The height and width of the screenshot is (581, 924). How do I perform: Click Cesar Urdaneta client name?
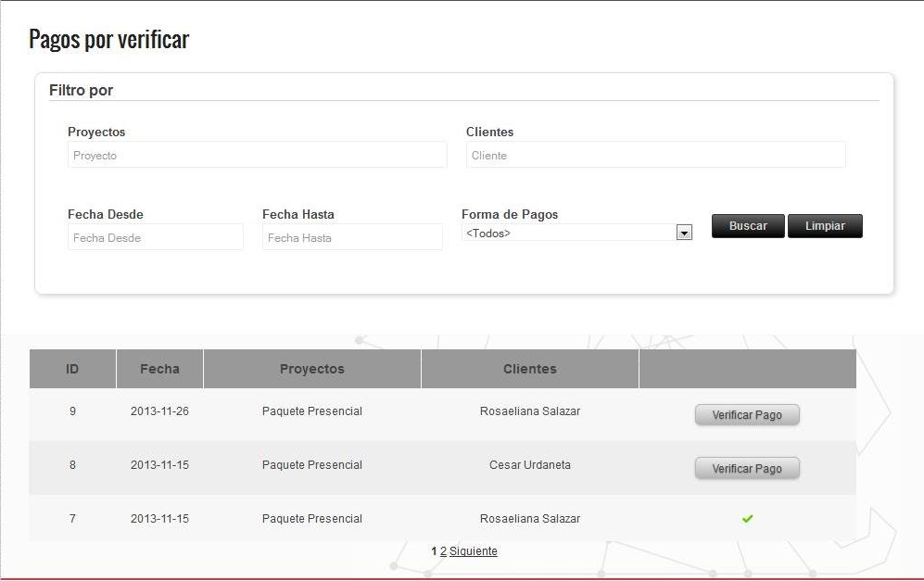530,465
